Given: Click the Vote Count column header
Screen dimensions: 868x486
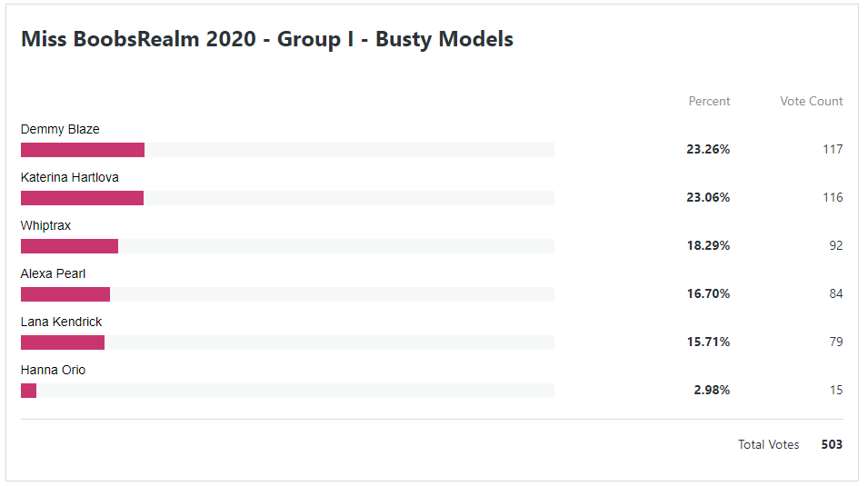Looking at the screenshot, I should coord(812,102).
